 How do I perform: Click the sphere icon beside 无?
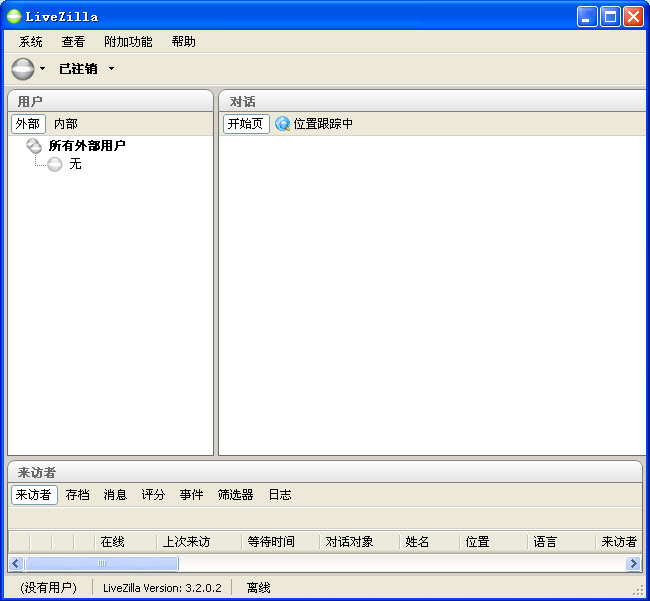[x=55, y=164]
